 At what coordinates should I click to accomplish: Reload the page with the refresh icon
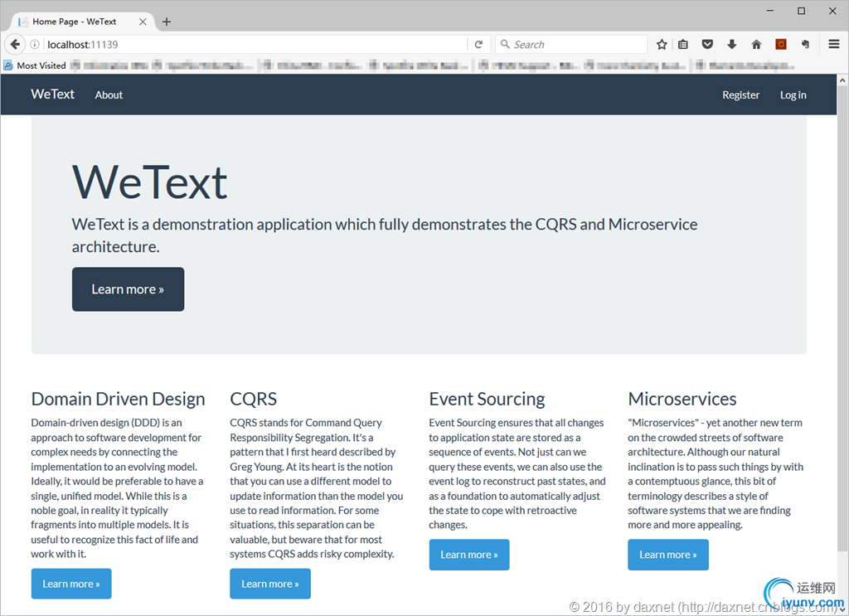click(478, 45)
